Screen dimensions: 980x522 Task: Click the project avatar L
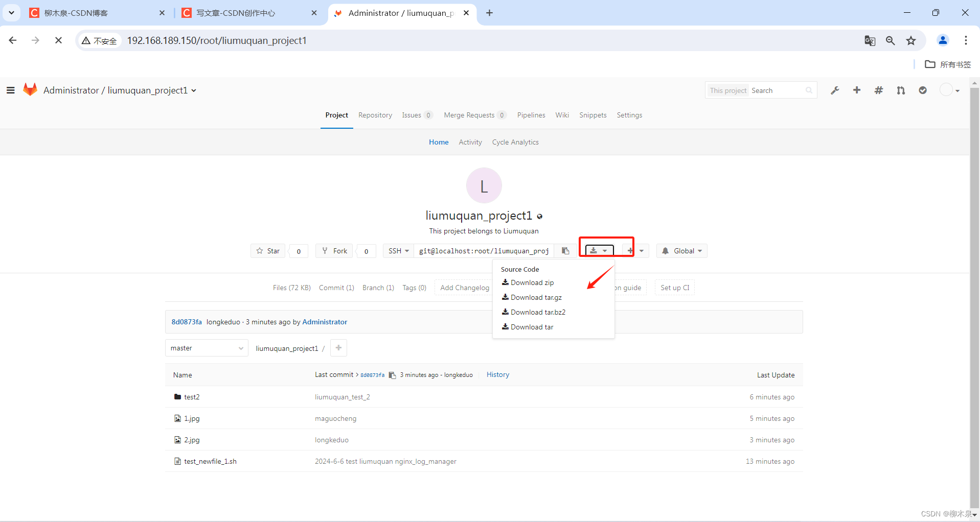point(484,185)
